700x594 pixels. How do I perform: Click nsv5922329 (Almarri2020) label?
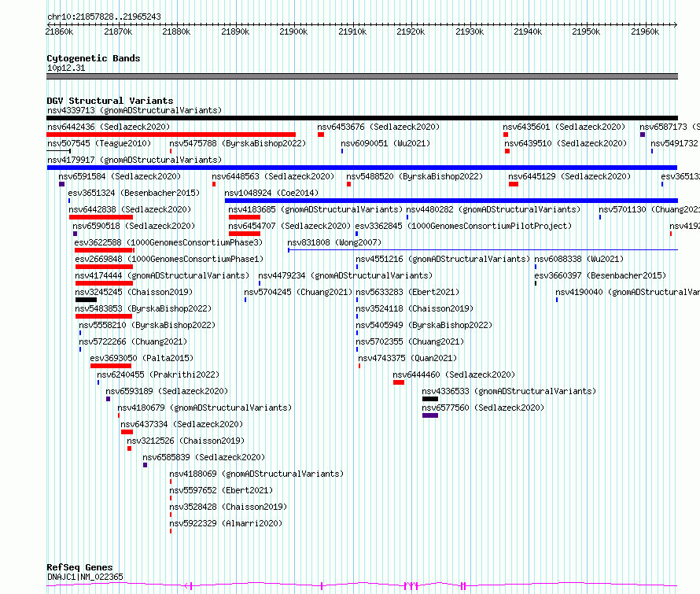pyautogui.click(x=226, y=523)
